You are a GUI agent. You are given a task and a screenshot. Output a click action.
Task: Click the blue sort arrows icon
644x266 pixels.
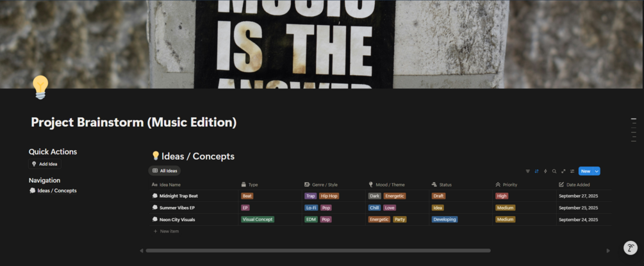pyautogui.click(x=536, y=171)
